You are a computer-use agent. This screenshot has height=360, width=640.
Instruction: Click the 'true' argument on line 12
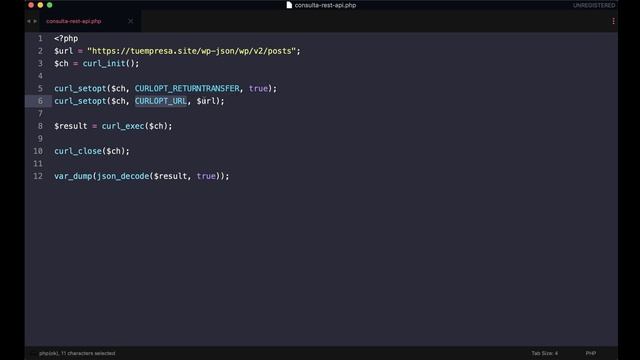206,176
